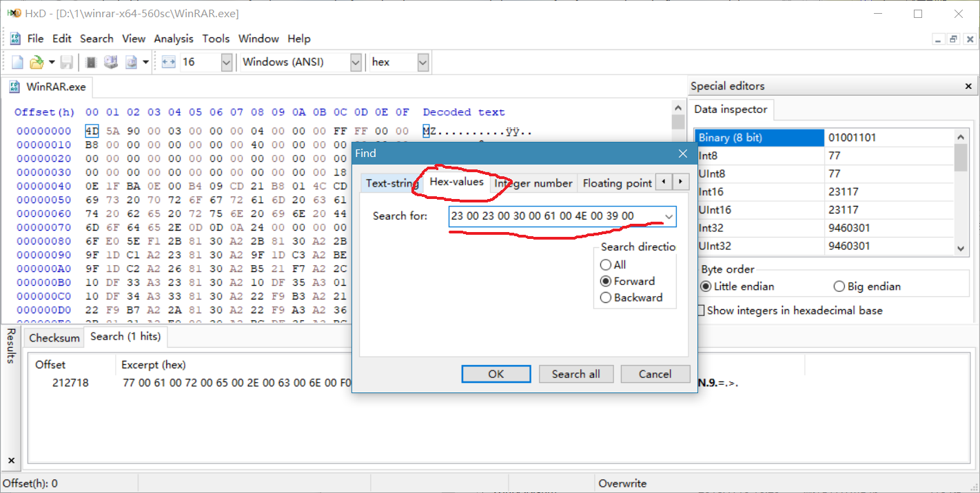Viewport: 980px width, 493px height.
Task: Close the Results panel with X
Action: [x=11, y=461]
